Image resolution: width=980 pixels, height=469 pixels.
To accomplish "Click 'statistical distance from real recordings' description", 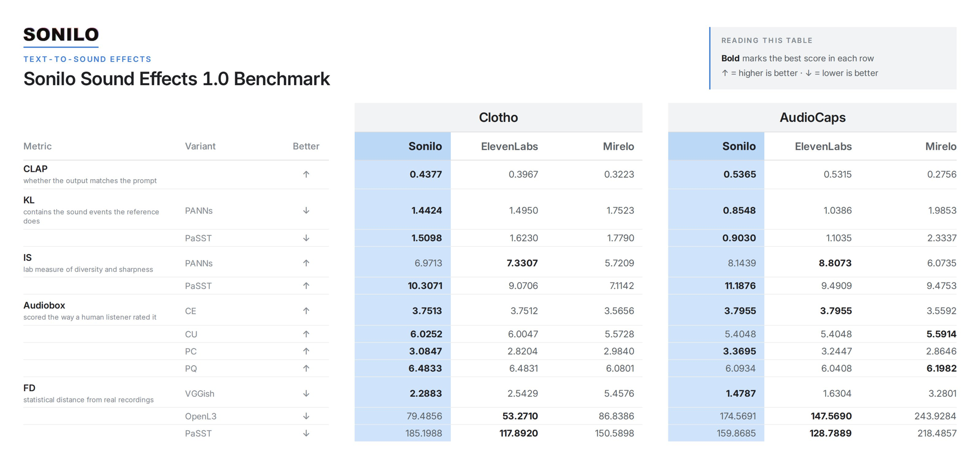I will click(x=89, y=400).
